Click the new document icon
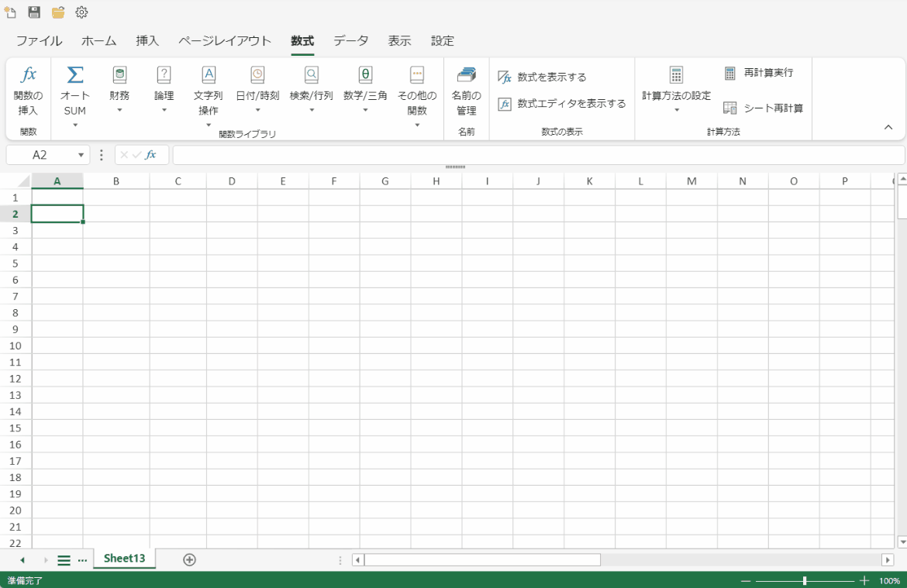Viewport: 907px width, 588px height. (x=10, y=12)
